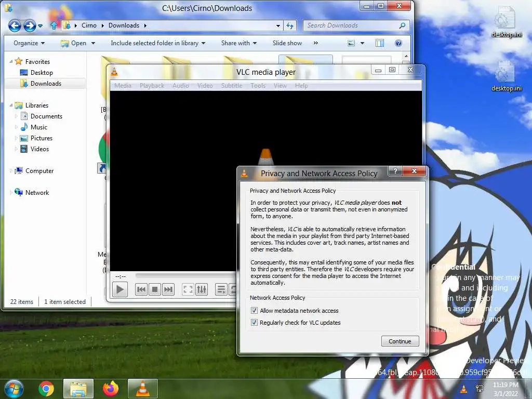This screenshot has width=532, height=399.
Task: Click the VLC play button
Action: tap(120, 289)
